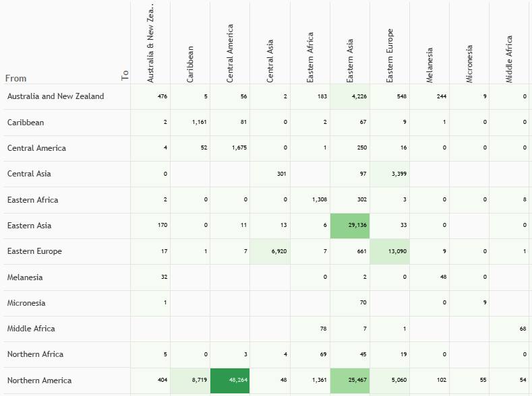Select the Melanesia column header
Screen dimensions: 532x396
[x=430, y=65]
